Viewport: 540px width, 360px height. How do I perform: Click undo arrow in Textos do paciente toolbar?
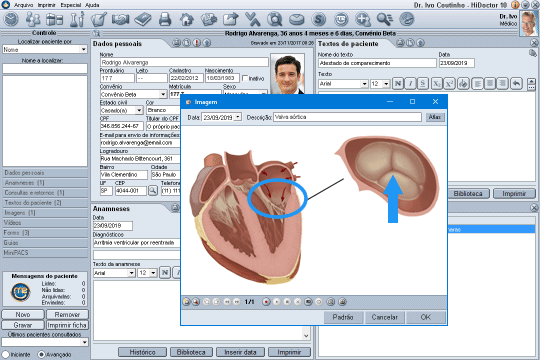516,83
